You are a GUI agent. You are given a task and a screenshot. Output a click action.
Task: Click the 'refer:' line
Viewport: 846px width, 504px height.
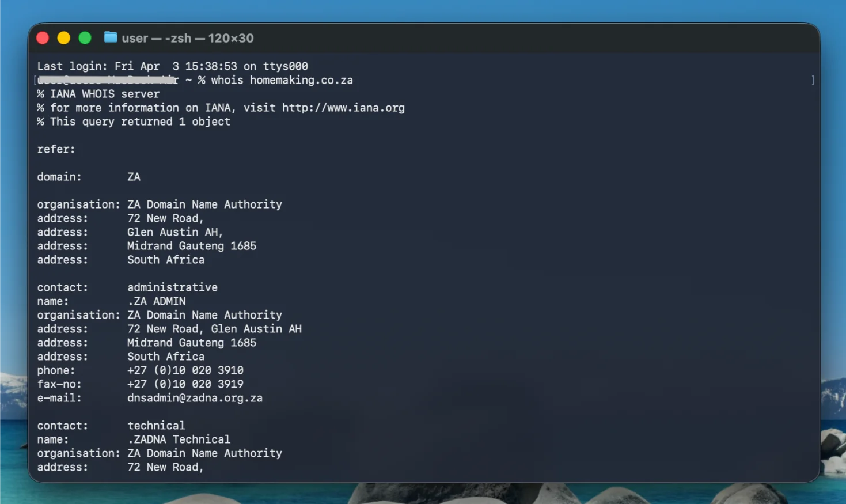(56, 149)
